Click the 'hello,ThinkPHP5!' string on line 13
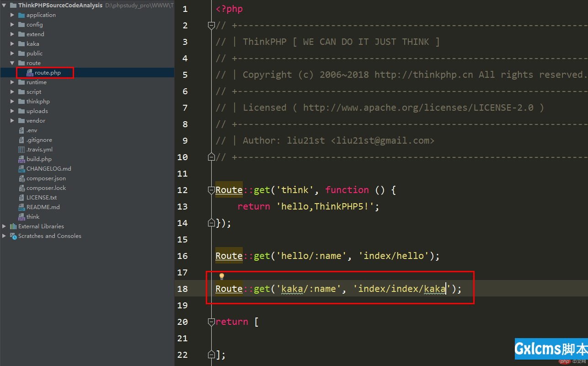Screen dimensions: 588x366 pos(325,206)
